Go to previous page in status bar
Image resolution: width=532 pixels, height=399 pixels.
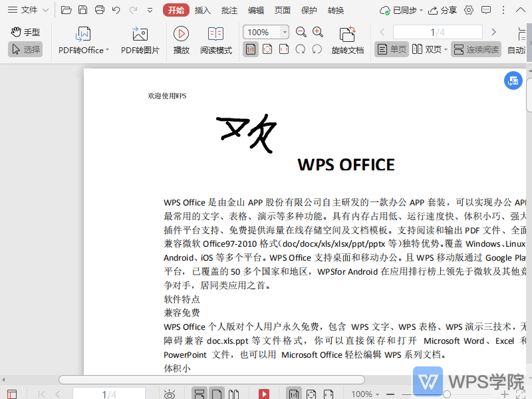58,394
